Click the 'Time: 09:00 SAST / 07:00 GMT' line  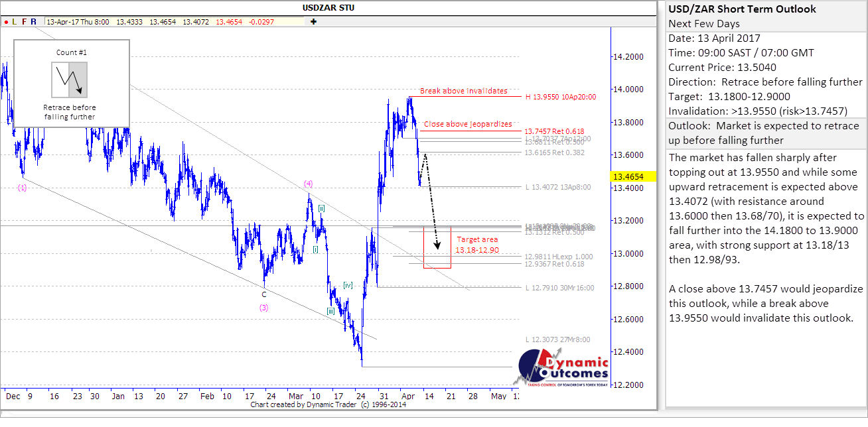pyautogui.click(x=741, y=53)
